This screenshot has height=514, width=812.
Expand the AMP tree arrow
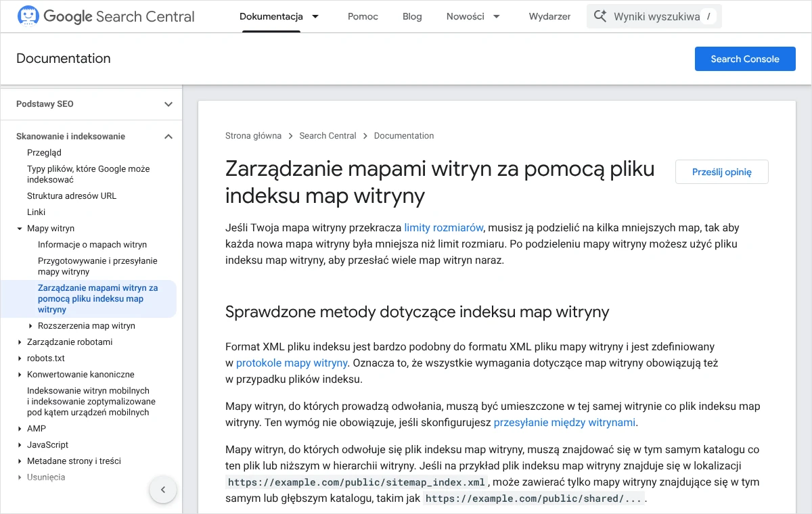pyautogui.click(x=20, y=429)
